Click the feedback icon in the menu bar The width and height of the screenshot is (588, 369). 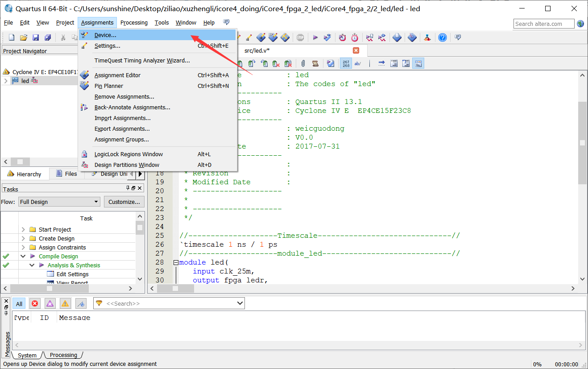[226, 22]
